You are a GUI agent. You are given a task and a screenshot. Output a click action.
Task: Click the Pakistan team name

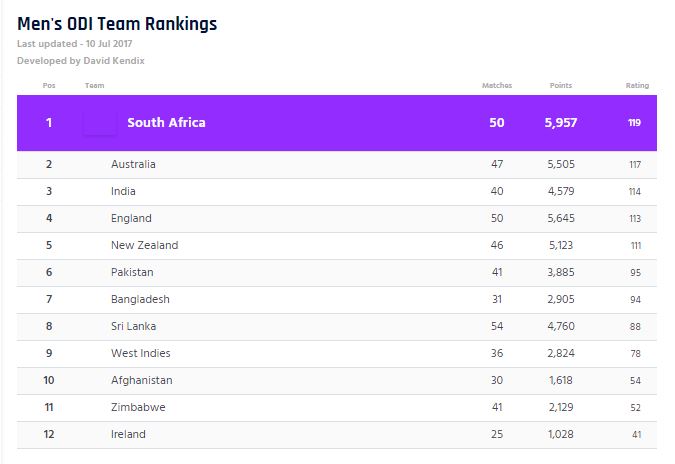point(133,272)
